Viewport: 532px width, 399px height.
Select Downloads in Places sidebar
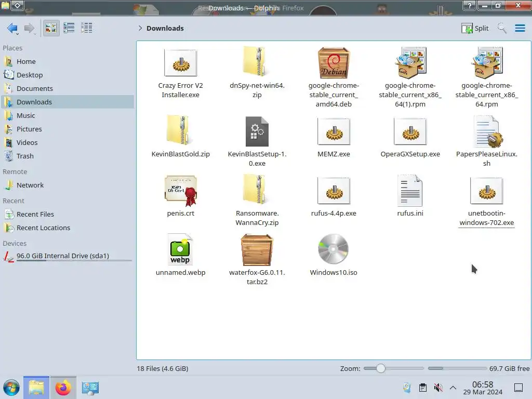pos(67,102)
